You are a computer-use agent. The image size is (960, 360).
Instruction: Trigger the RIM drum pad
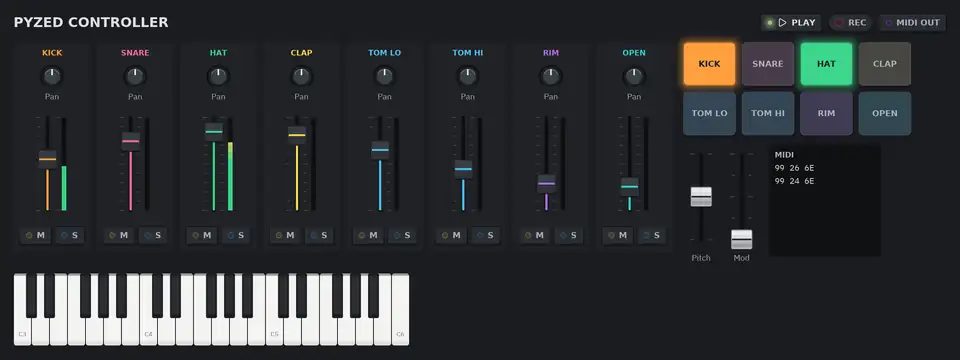826,113
